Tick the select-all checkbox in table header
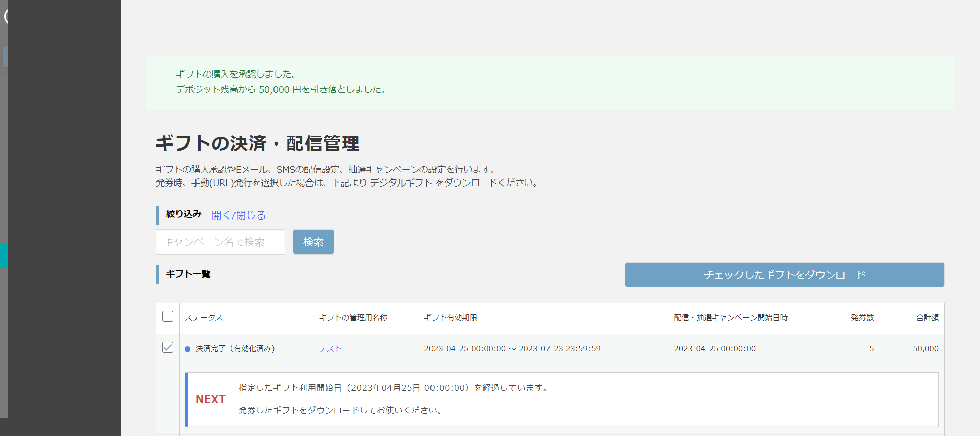 coord(168,316)
